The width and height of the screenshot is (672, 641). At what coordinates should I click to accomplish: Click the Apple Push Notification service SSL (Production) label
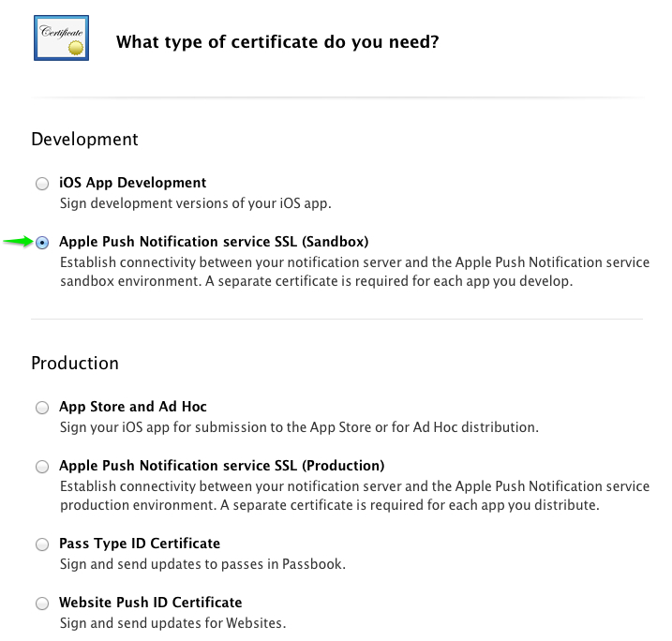pyautogui.click(x=222, y=466)
